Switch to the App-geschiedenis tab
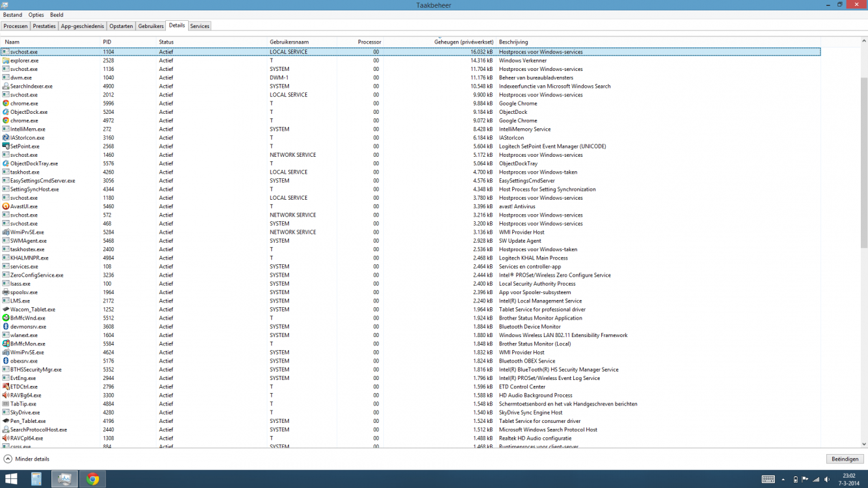 coord(83,26)
